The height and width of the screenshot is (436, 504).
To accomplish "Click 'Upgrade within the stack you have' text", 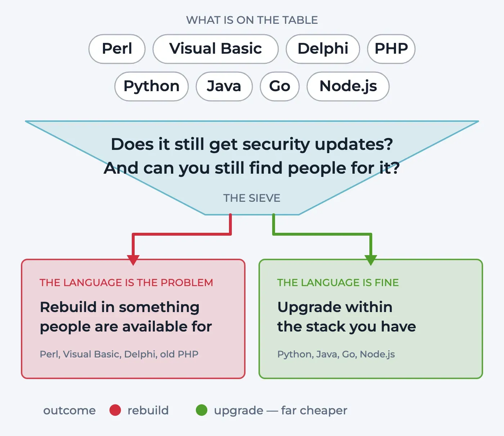I will (x=347, y=317).
